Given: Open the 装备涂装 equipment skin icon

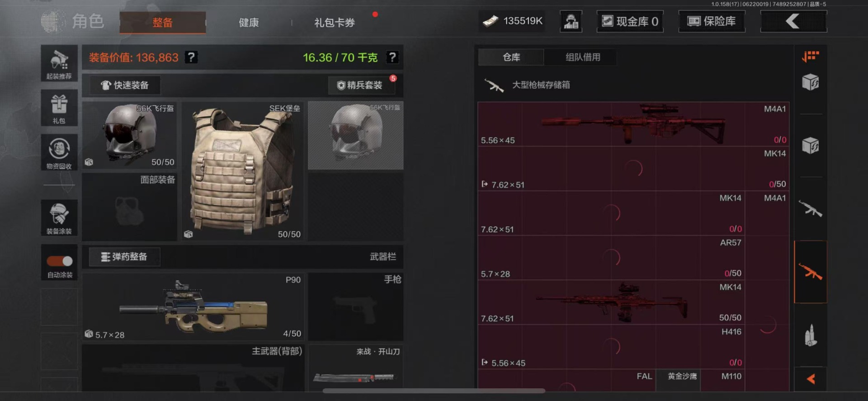Looking at the screenshot, I should coord(59,218).
